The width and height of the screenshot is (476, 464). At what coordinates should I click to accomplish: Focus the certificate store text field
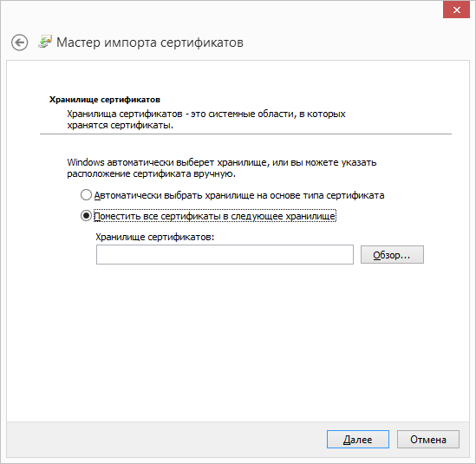tap(225, 254)
